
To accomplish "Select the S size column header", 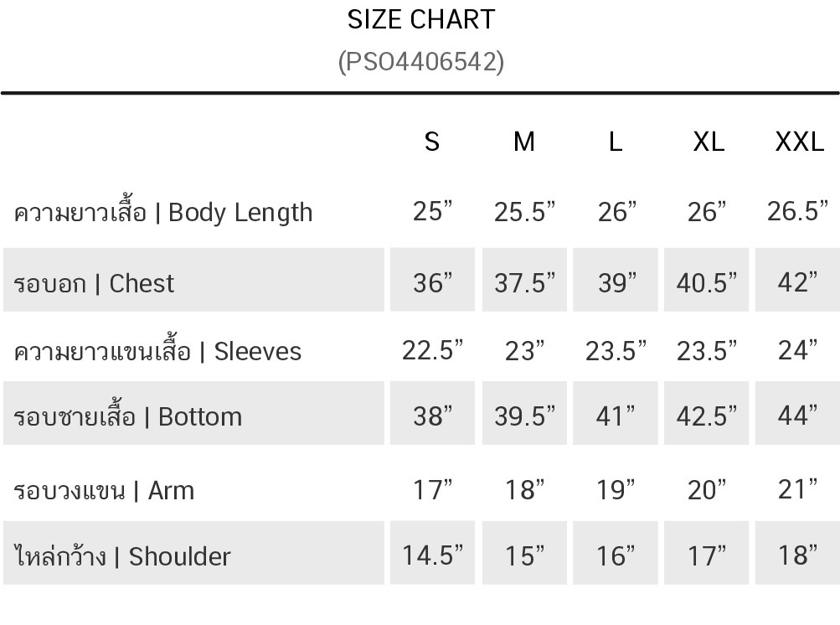I will click(x=432, y=142).
